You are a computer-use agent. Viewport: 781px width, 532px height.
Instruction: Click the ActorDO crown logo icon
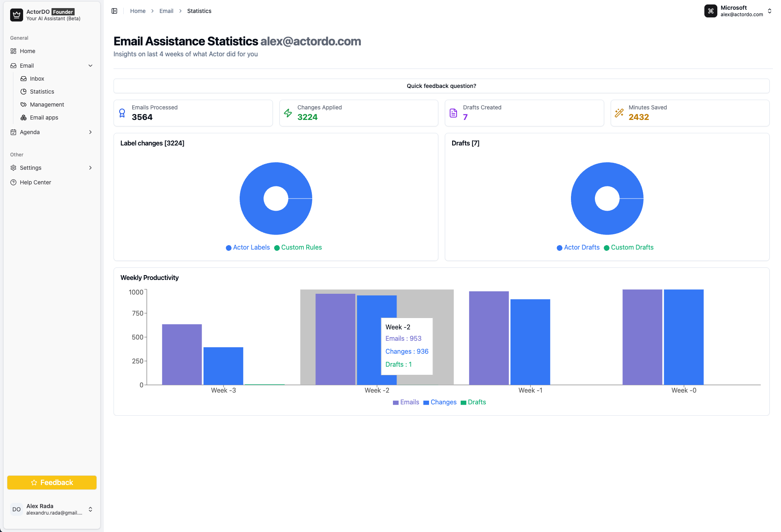click(17, 15)
